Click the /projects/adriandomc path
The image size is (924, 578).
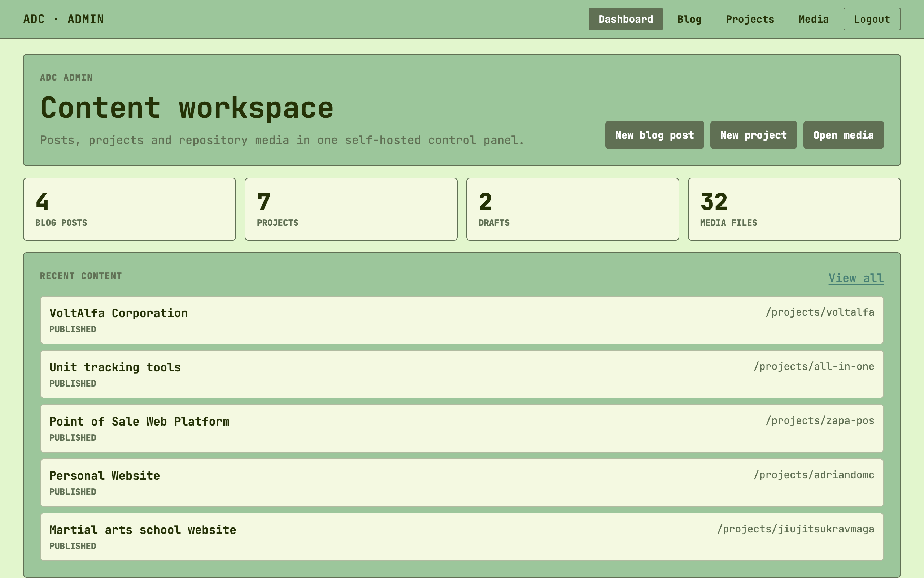814,475
